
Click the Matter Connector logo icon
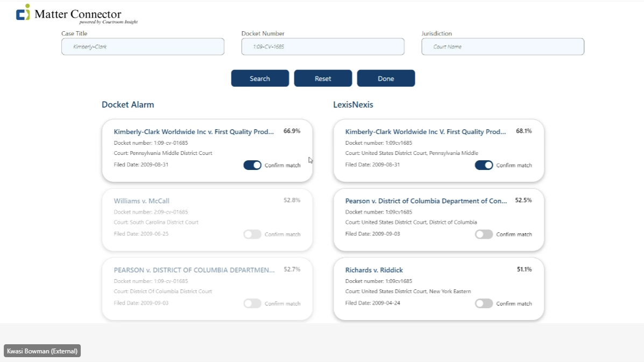pos(23,12)
